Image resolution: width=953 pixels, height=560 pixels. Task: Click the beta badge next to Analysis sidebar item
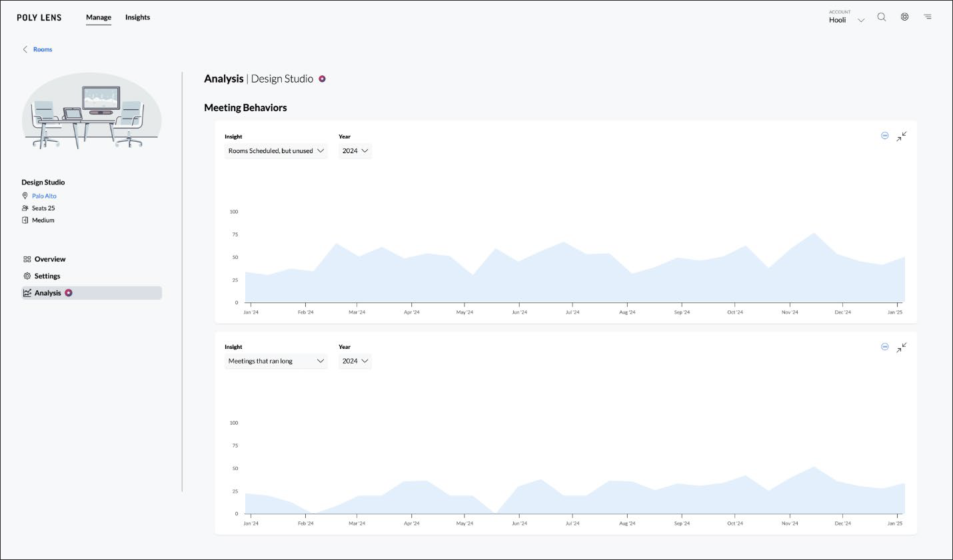[69, 292]
